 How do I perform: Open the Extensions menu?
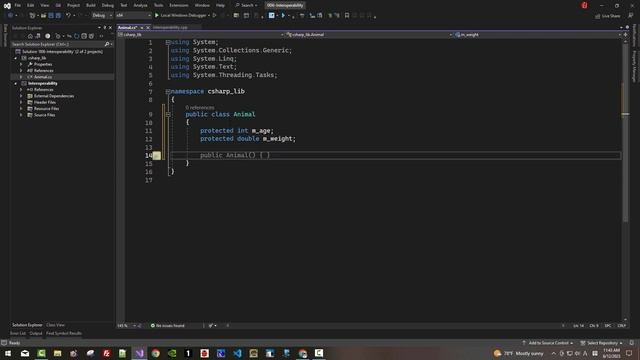(179, 5)
